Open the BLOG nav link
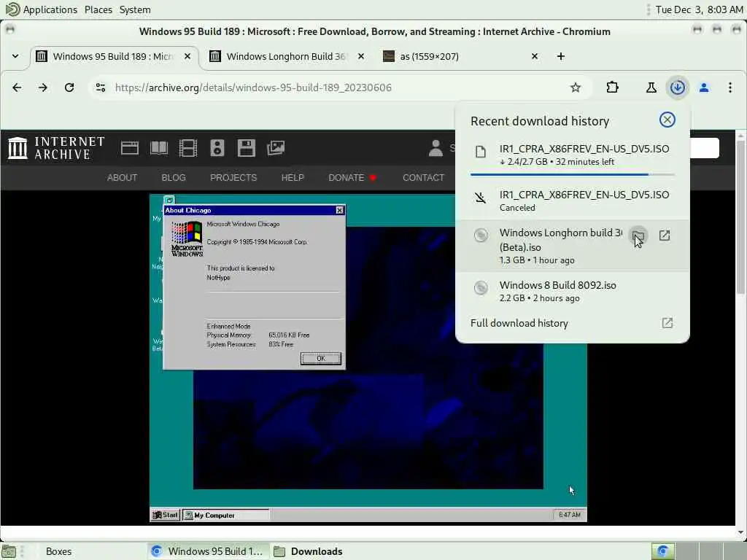This screenshot has width=747, height=560. click(x=174, y=178)
